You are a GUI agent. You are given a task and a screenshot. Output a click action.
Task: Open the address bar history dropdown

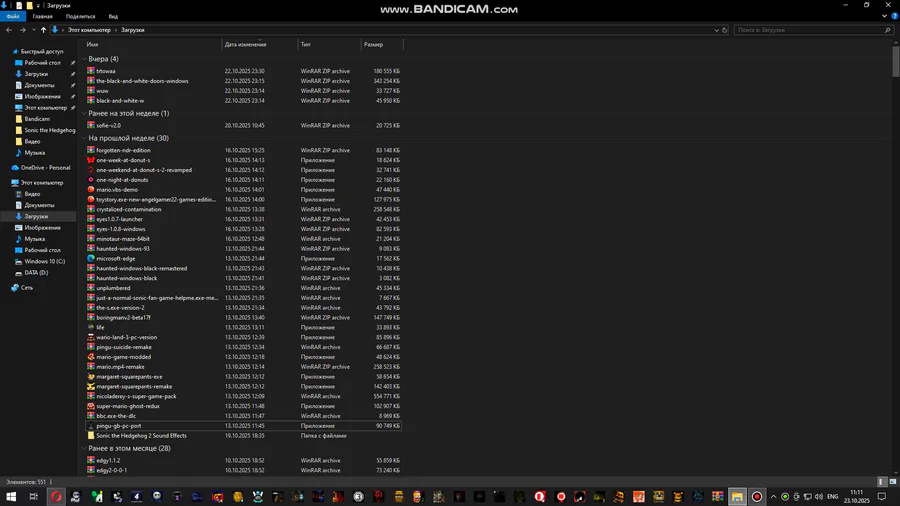coord(716,30)
